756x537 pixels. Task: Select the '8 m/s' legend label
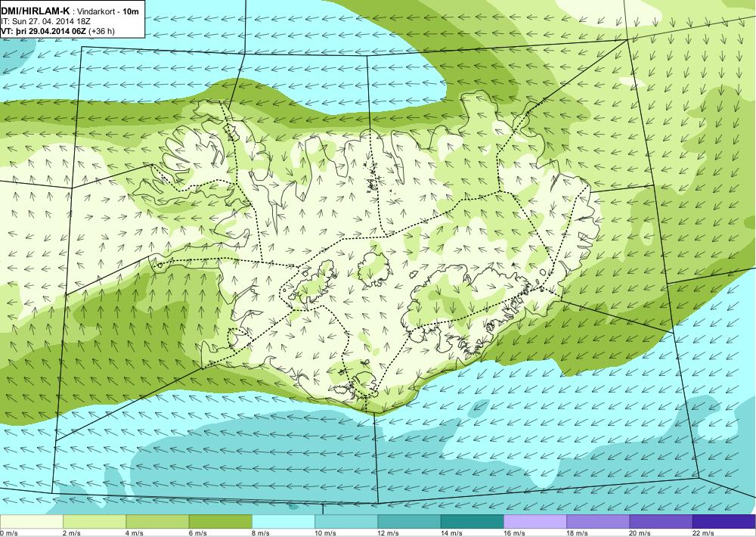(261, 533)
